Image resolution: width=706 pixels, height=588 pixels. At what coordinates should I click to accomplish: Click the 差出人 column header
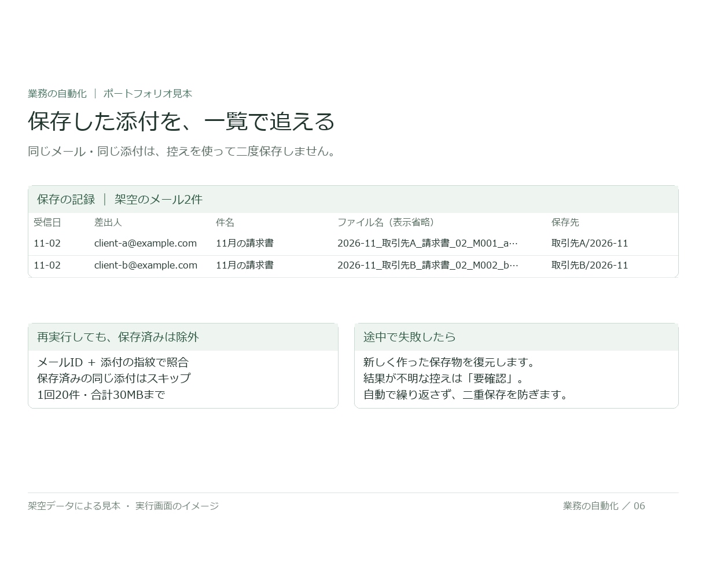tap(108, 223)
